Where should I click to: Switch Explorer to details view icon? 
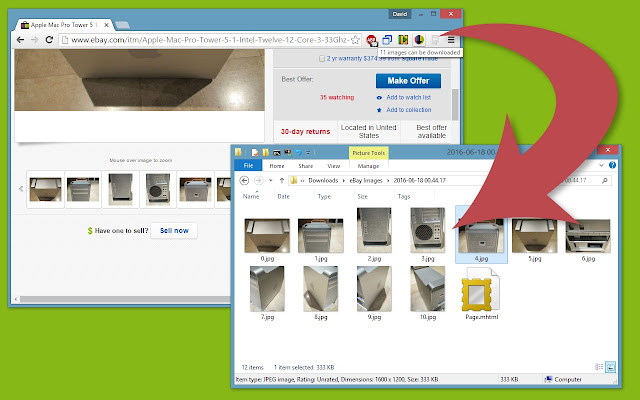(x=599, y=367)
